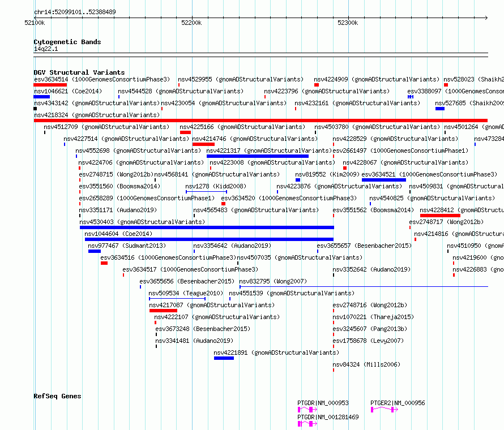Select the blue nsv527685 Shaikh bar
Viewport: 504px width, 430px height.
[440, 109]
